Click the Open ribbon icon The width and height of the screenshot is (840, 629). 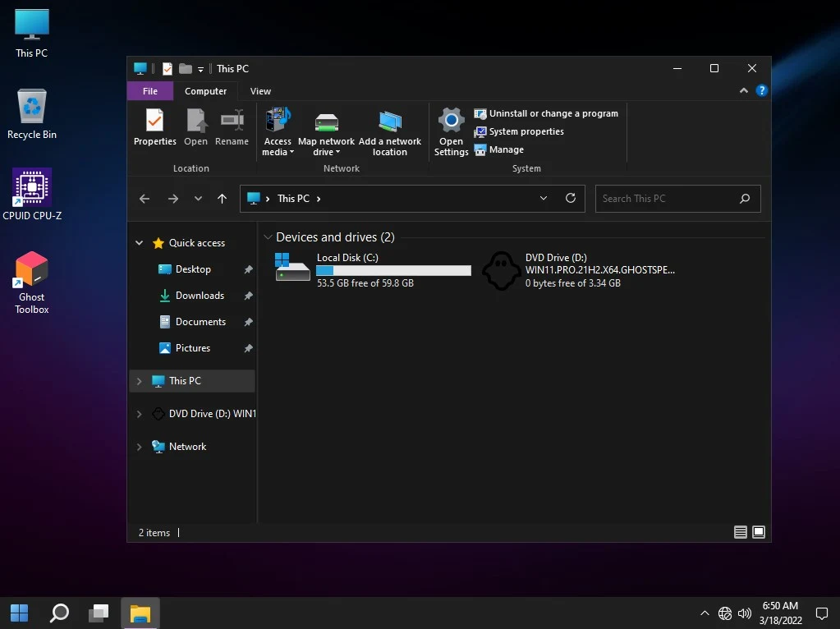195,127
